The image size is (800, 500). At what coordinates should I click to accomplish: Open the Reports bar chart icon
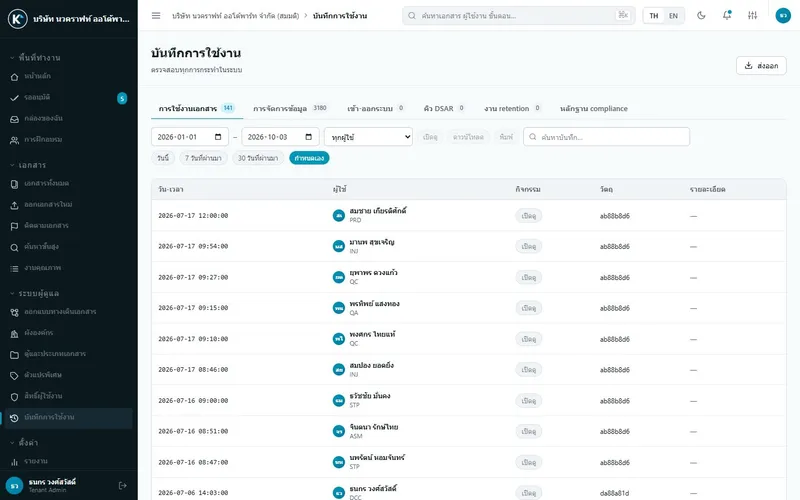14,462
